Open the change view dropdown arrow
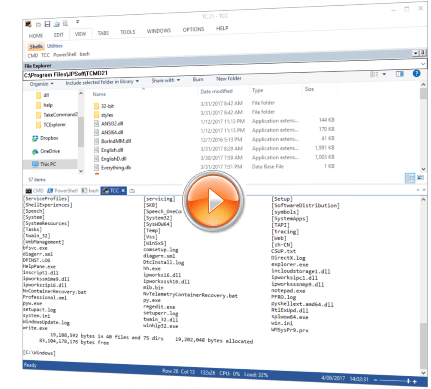Image resolution: width=431 pixels, height=389 pixels. click(x=384, y=74)
